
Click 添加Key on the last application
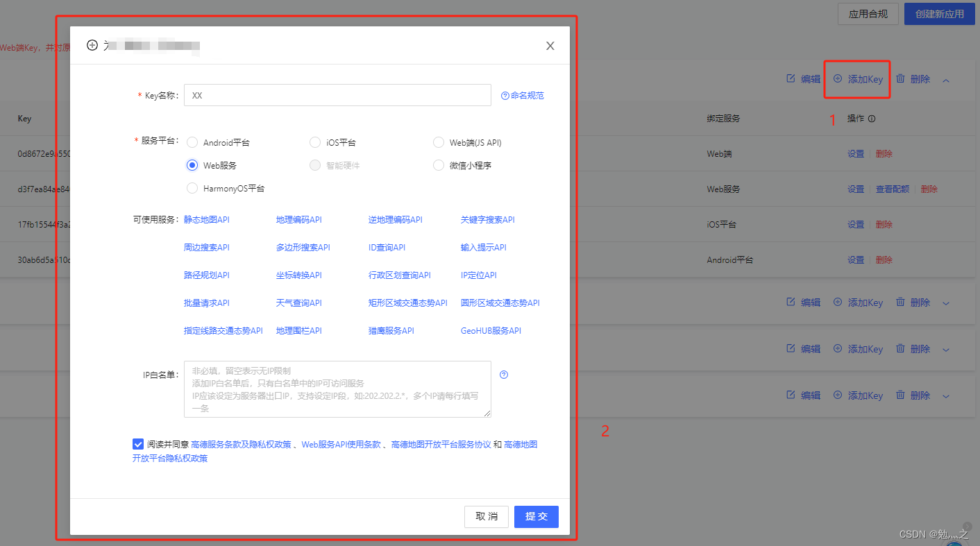[x=858, y=395]
